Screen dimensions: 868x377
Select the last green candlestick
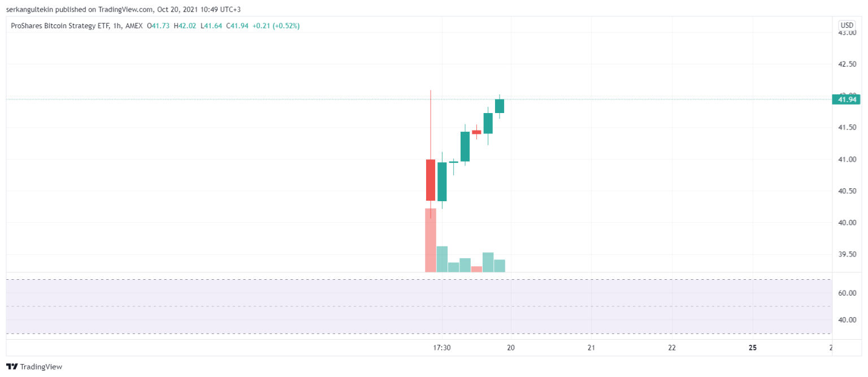tap(500, 106)
